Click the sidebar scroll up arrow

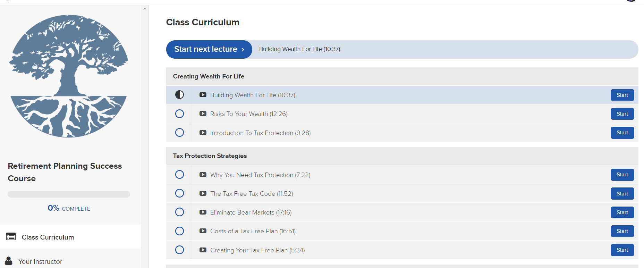tap(145, 9)
